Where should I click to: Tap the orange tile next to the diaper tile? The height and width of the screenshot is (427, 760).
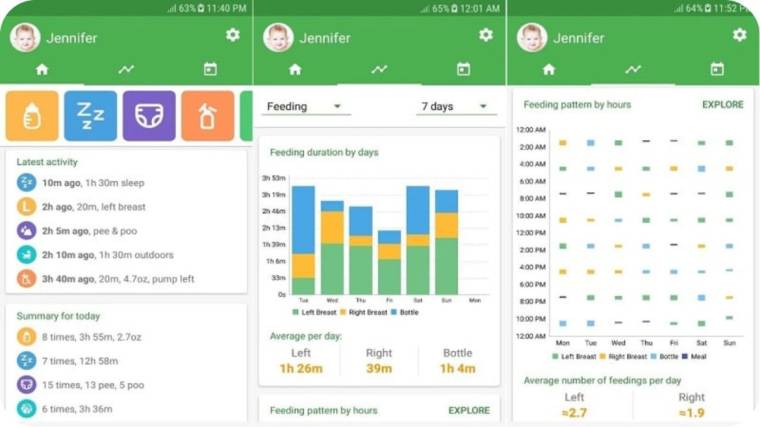207,116
